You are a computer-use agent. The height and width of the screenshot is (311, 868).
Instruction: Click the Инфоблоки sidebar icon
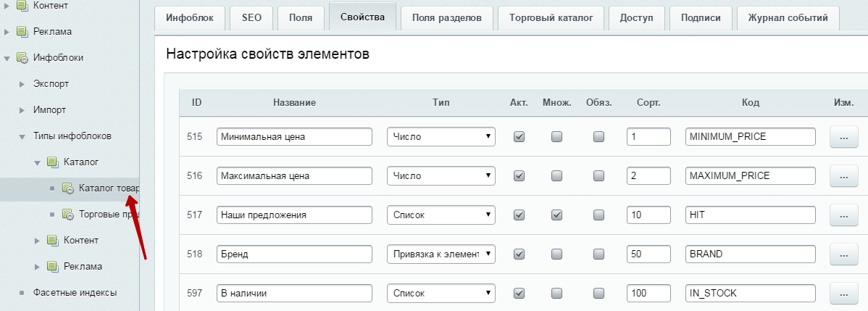click(22, 58)
